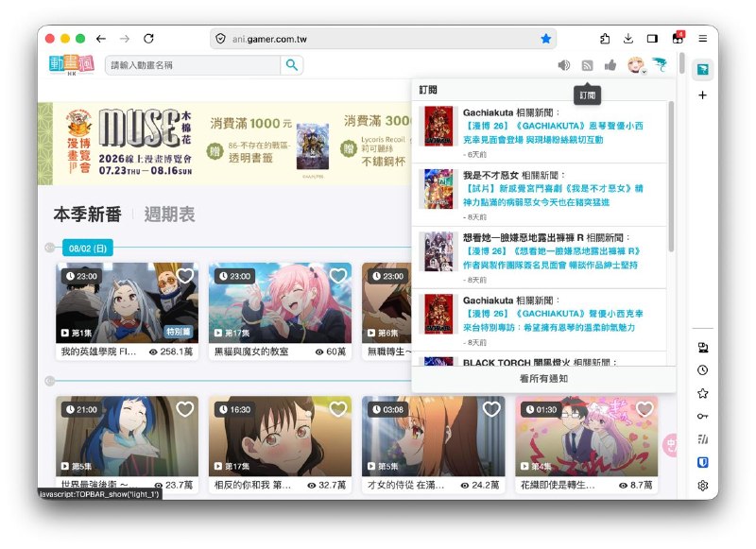Click the Bahamut dragon icon
The height and width of the screenshot is (549, 756).
pos(660,63)
